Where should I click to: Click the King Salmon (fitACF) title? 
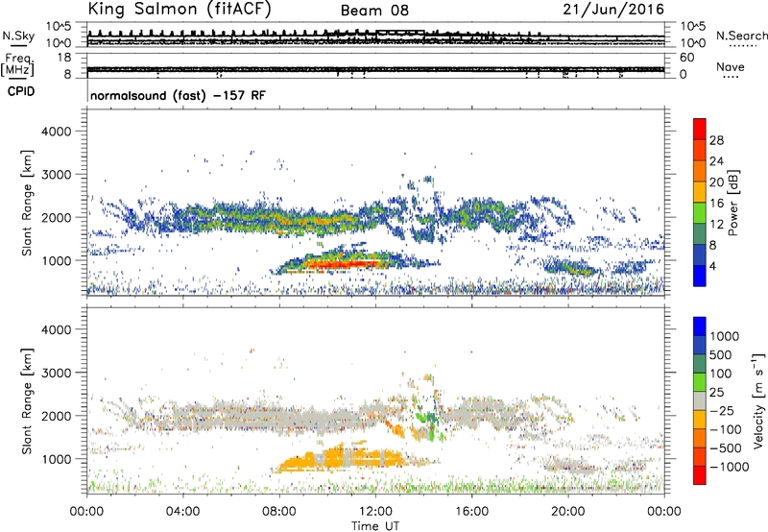(x=180, y=10)
